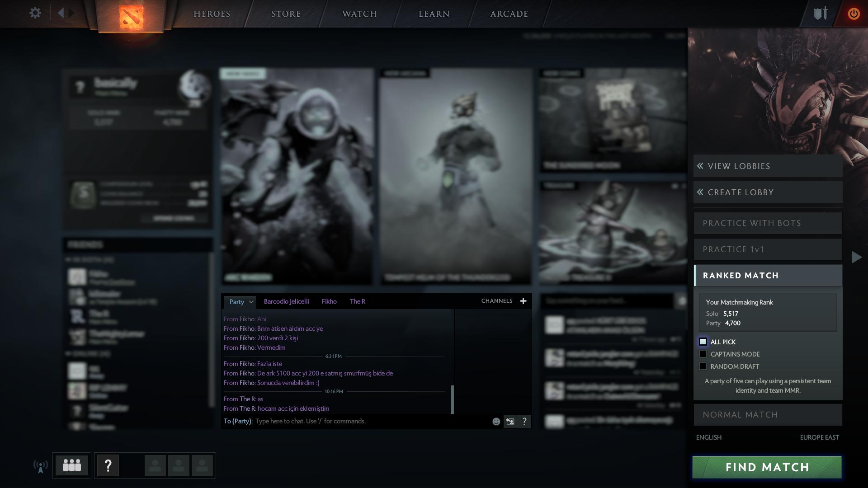Open the Store tab
This screenshot has height=488, width=868.
[286, 14]
